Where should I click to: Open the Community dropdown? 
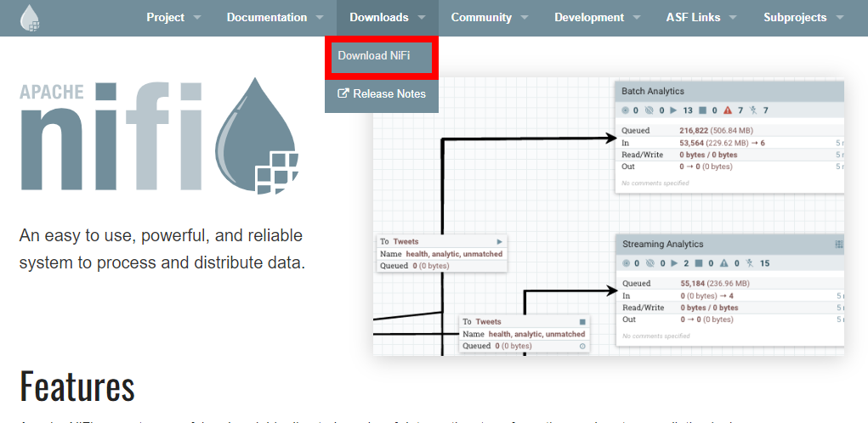(490, 18)
